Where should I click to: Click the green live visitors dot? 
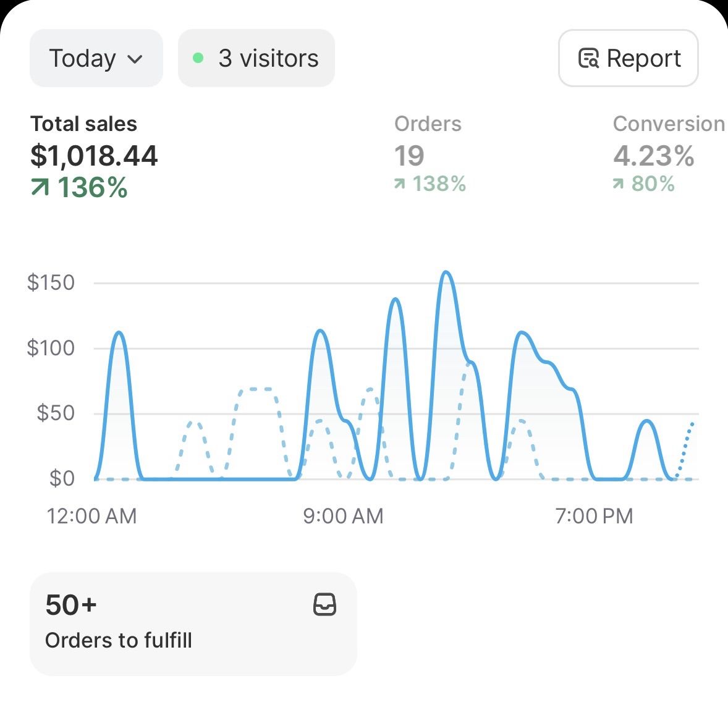tap(198, 58)
